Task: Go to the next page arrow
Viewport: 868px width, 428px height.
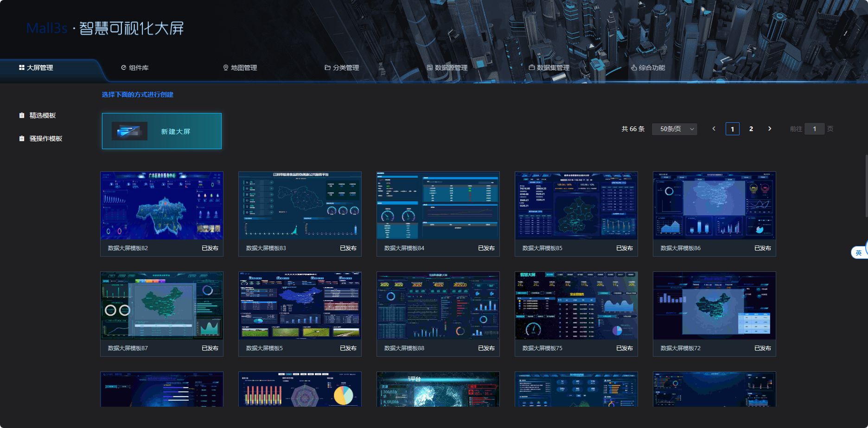Action: [x=770, y=129]
